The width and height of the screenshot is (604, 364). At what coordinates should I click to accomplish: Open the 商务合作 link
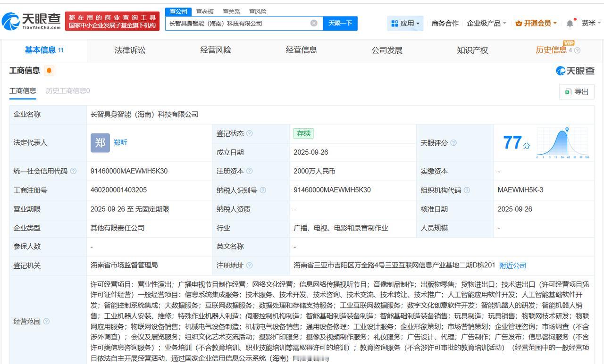pyautogui.click(x=445, y=23)
